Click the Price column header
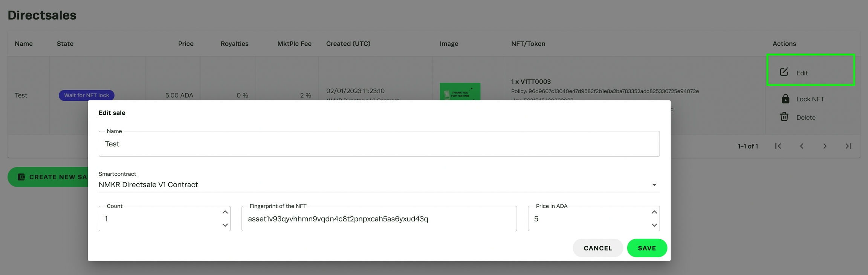Image resolution: width=868 pixels, height=275 pixels. tap(186, 44)
